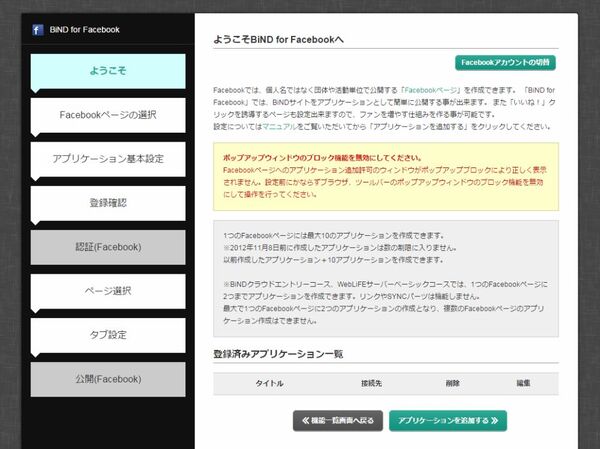Select the 公開(Facebook) step

tap(108, 379)
